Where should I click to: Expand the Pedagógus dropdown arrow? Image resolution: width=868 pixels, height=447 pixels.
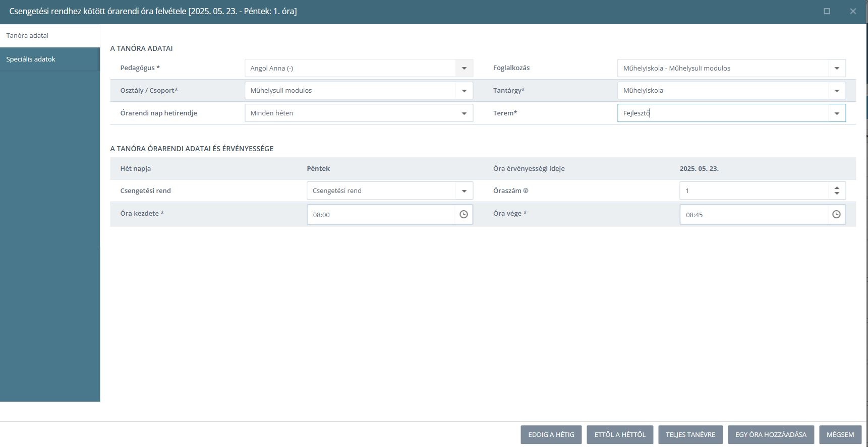pos(464,68)
